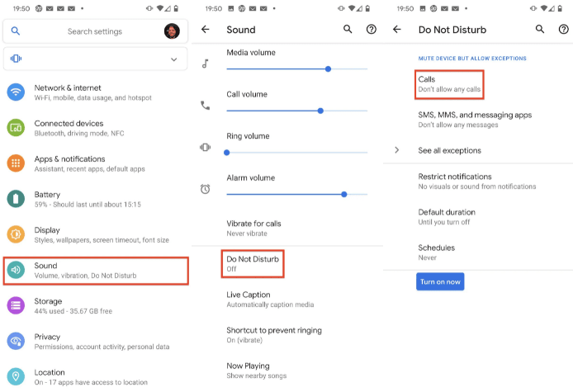Tap the Connected devices icon
Viewport: 573px width, 392px height.
tap(16, 127)
